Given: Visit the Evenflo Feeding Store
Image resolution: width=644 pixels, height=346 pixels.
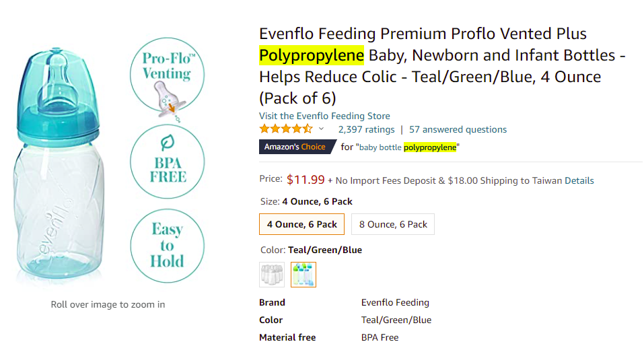Looking at the screenshot, I should tap(324, 116).
